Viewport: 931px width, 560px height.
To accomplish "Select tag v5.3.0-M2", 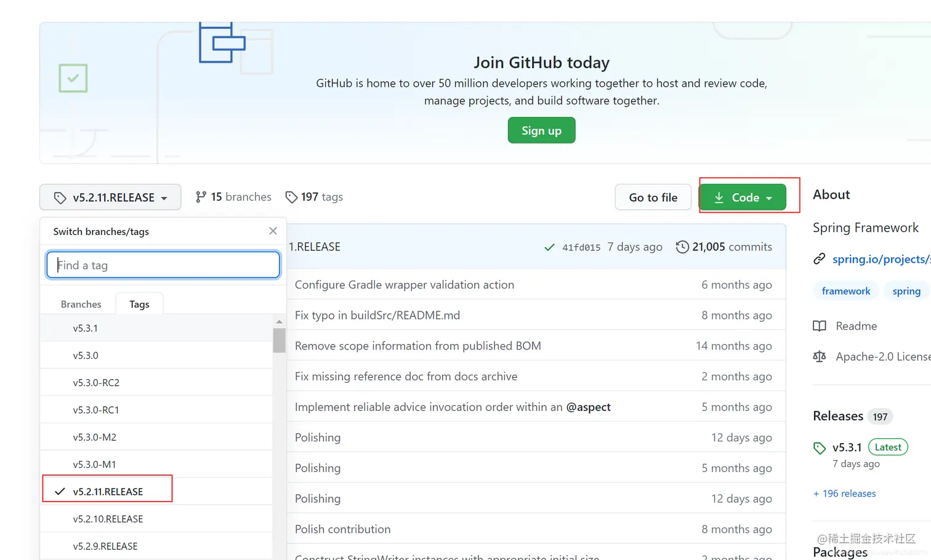I will [156, 437].
